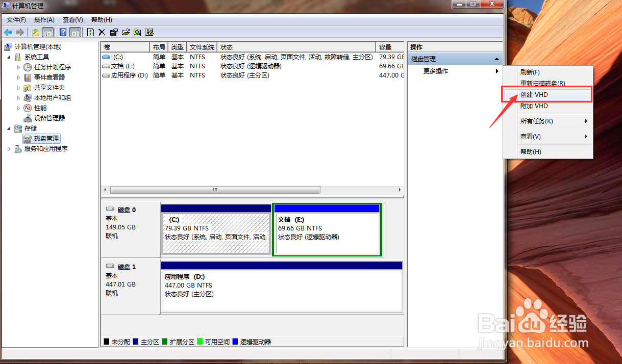This screenshot has width=622, height=364.
Task: Choose 帮助(H) in the popup menu
Action: click(548, 152)
